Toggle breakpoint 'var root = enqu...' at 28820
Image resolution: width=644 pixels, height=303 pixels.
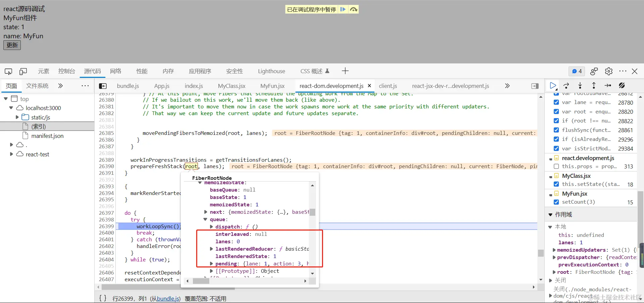pyautogui.click(x=556, y=111)
